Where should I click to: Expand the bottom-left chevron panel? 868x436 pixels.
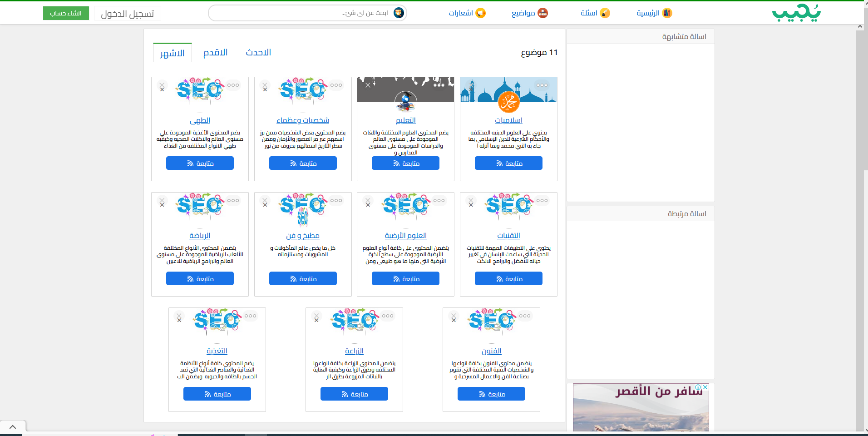(13, 427)
